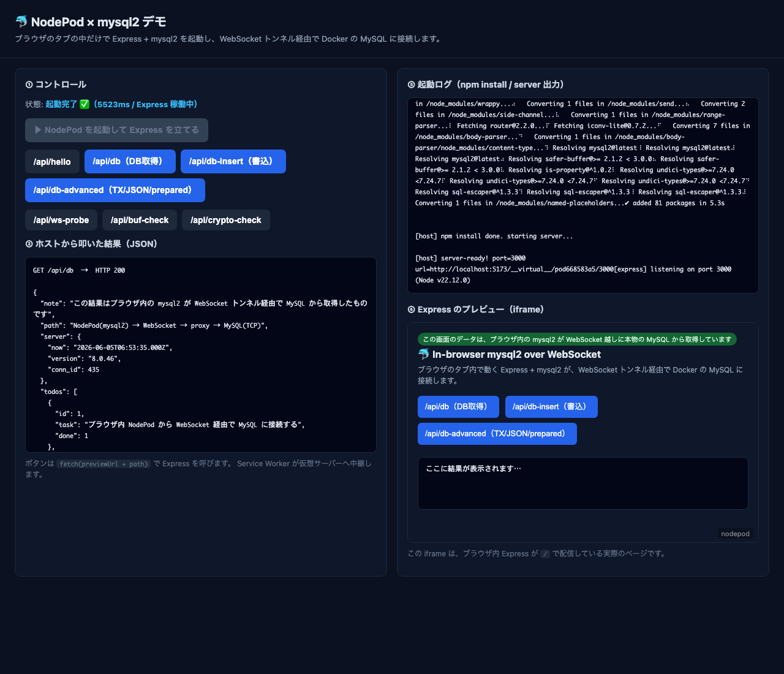Click /api/db-insert（書込） inside the iframe preview
784x674 pixels.
click(x=551, y=407)
